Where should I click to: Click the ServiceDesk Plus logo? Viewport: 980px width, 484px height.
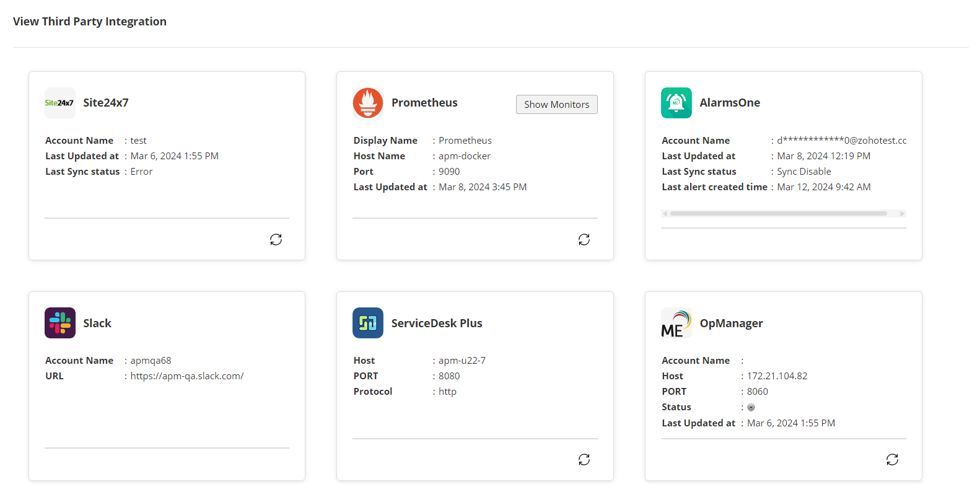(368, 323)
